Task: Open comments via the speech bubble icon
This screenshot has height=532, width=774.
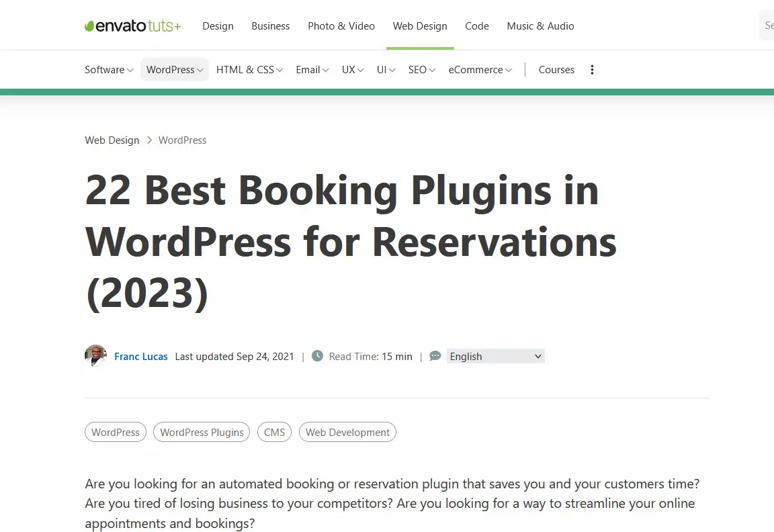Action: coord(435,356)
